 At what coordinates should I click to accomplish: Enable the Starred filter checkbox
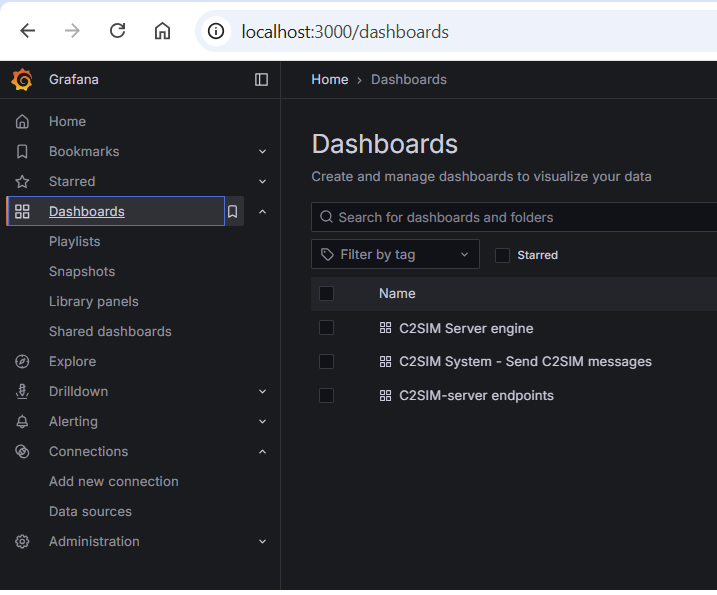(502, 255)
